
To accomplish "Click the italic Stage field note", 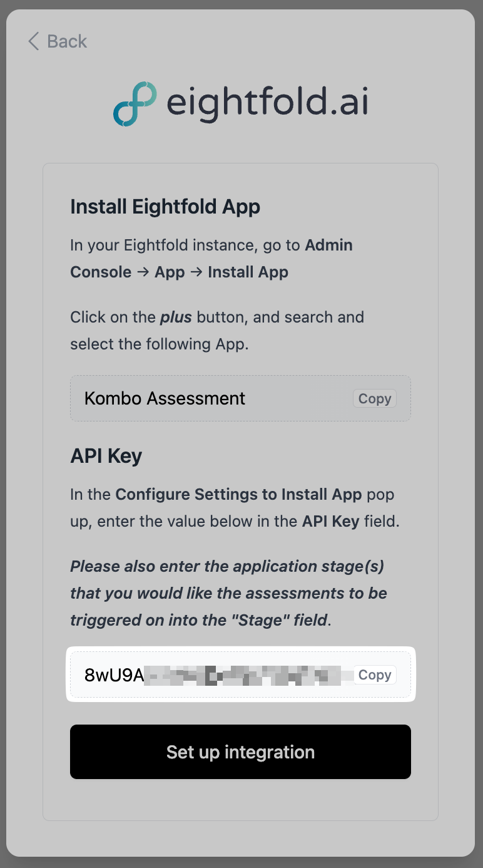I will coord(228,593).
